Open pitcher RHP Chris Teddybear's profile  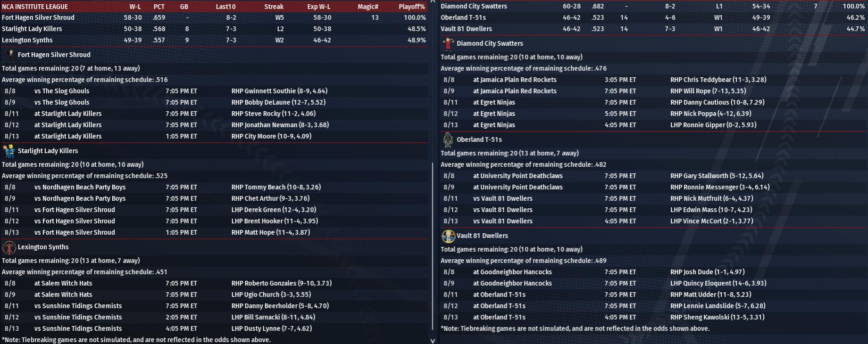(x=718, y=80)
